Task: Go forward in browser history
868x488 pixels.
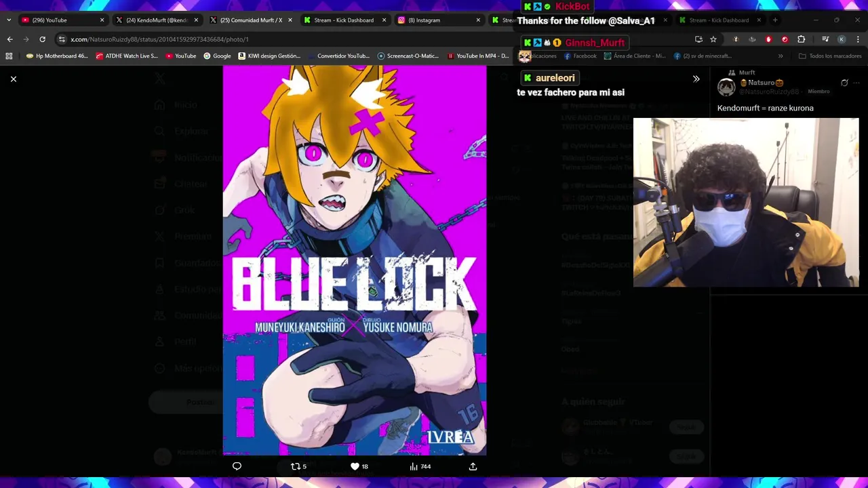Action: coord(26,39)
